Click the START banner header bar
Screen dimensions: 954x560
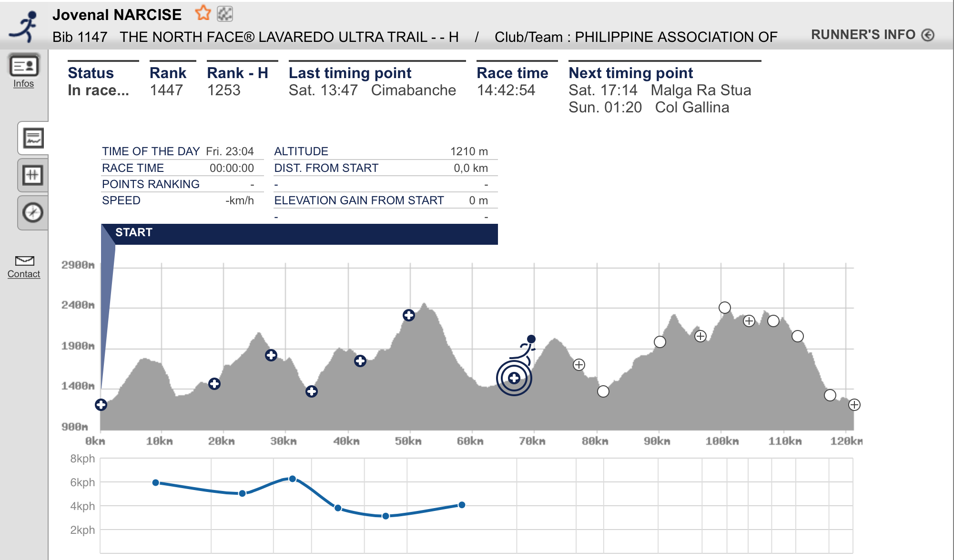(x=299, y=234)
